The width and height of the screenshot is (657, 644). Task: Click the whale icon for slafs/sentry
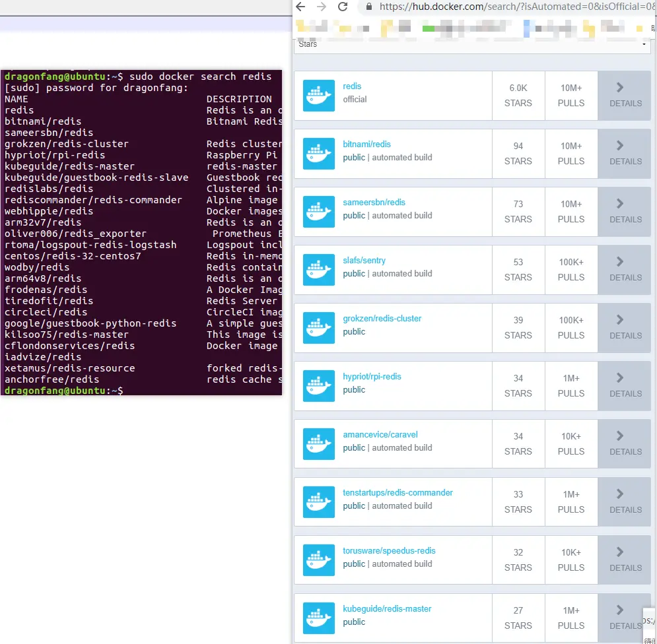tap(318, 270)
